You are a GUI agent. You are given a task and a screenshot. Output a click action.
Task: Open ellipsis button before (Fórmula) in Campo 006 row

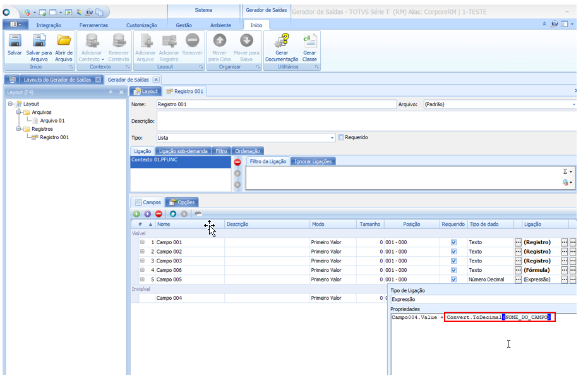click(x=519, y=270)
